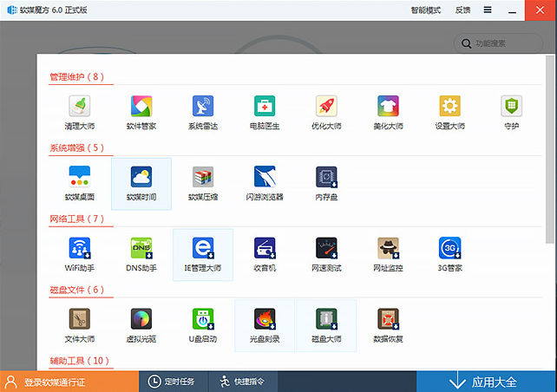Open 清理大师 cleaning tool icon
Image resolution: width=557 pixels, height=392 pixels.
80,106
